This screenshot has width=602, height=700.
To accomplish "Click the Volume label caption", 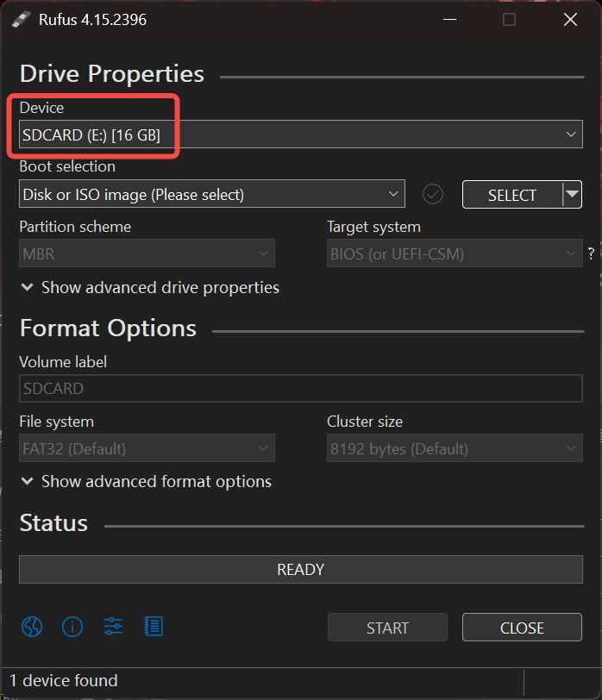I will click(x=63, y=361).
